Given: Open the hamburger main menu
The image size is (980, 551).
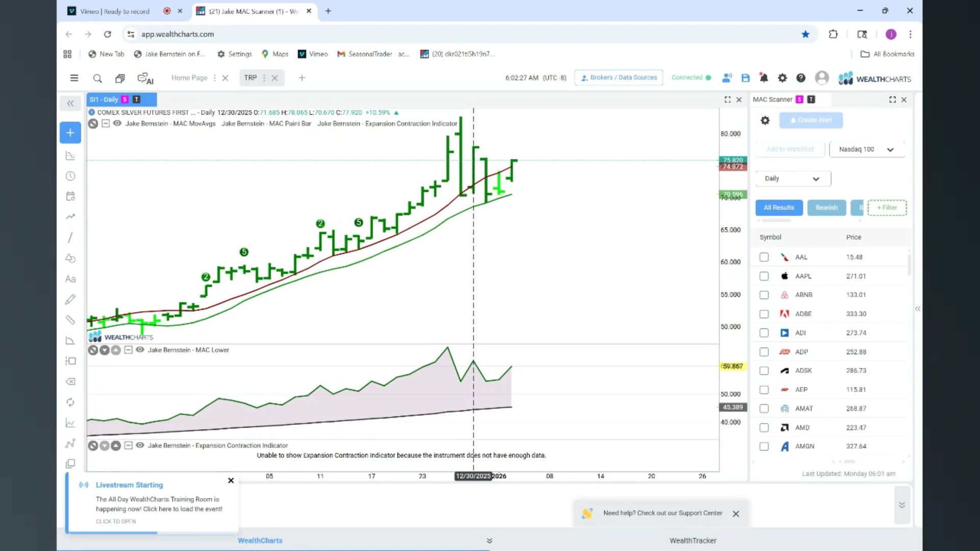Looking at the screenshot, I should pyautogui.click(x=74, y=78).
